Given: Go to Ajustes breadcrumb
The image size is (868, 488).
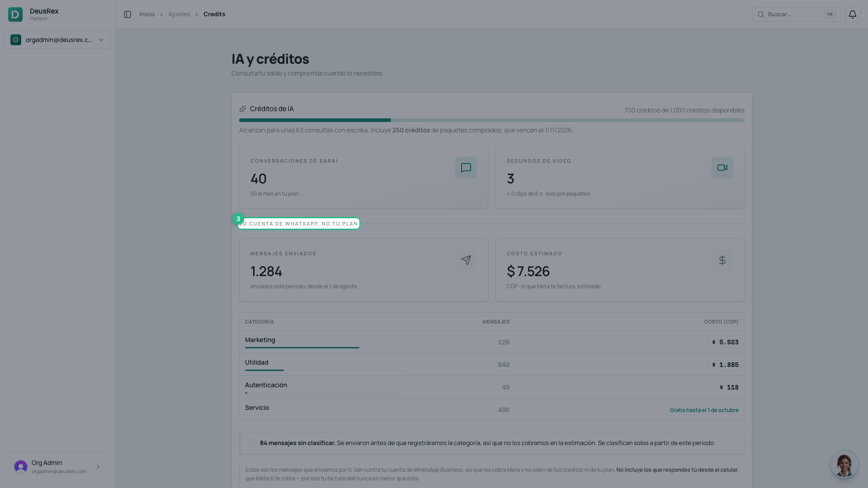Looking at the screenshot, I should (x=179, y=14).
